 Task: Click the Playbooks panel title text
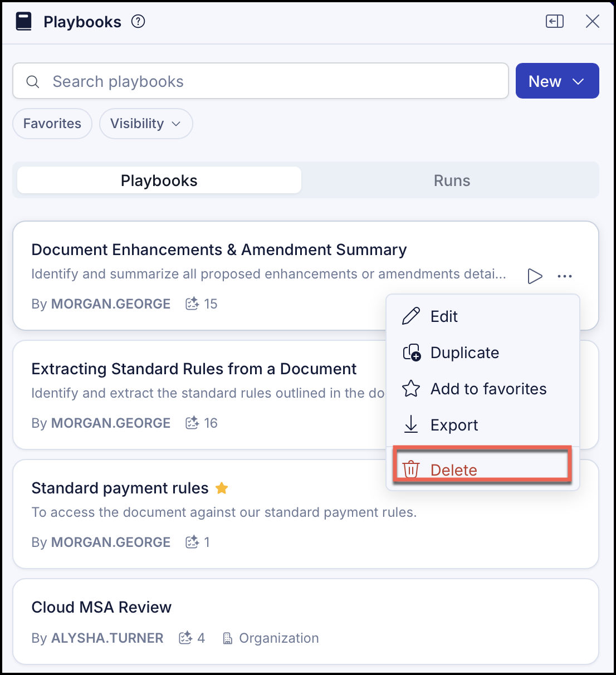point(82,22)
